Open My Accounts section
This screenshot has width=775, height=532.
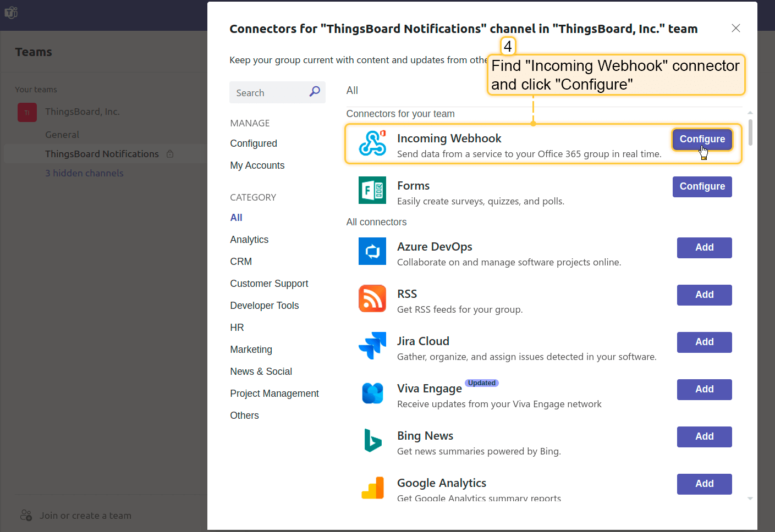tap(257, 165)
